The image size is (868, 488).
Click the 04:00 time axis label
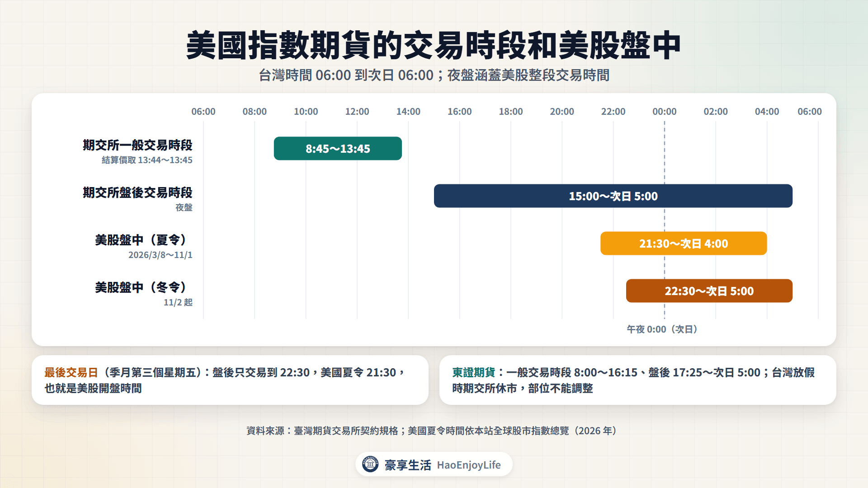tap(767, 112)
